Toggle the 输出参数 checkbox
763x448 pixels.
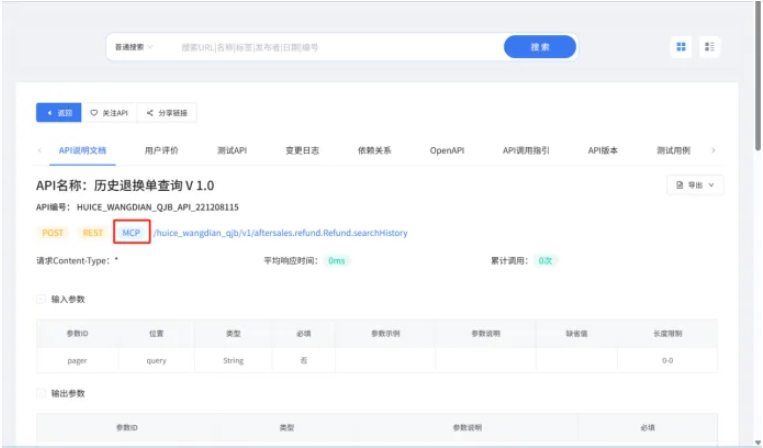pos(41,393)
